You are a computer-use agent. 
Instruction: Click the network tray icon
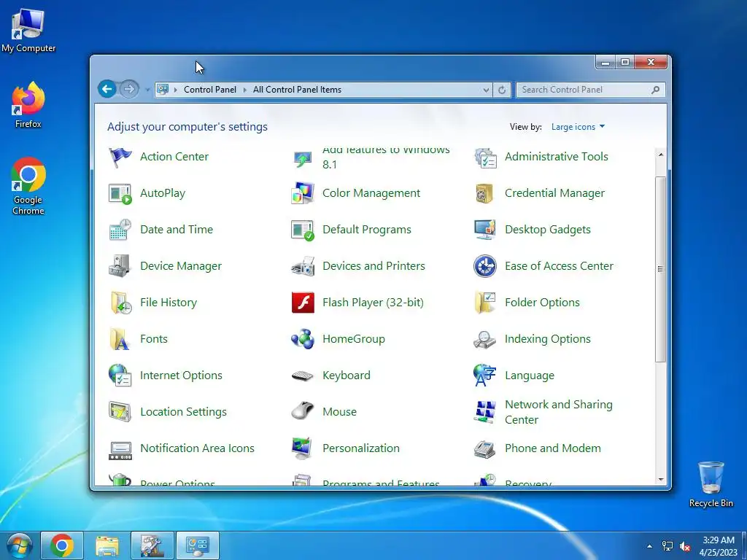(x=667, y=546)
